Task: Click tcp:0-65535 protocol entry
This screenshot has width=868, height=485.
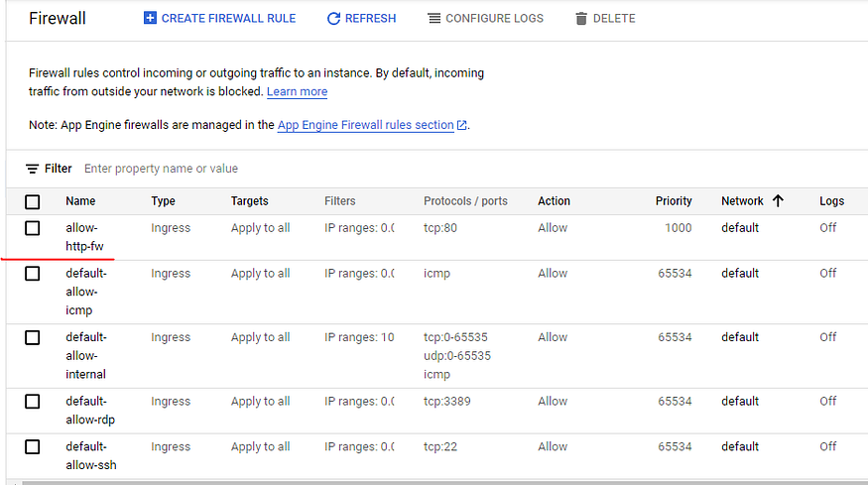Action: pyautogui.click(x=455, y=337)
